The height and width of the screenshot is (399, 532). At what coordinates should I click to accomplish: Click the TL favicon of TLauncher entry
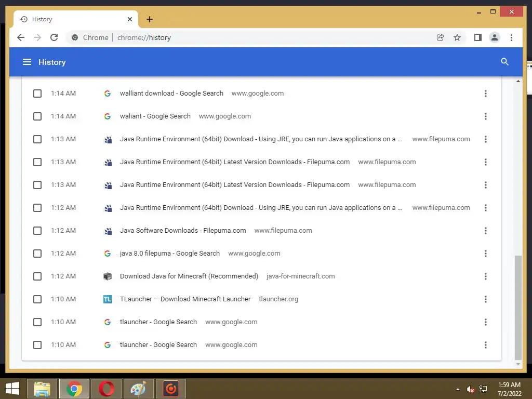[108, 299]
